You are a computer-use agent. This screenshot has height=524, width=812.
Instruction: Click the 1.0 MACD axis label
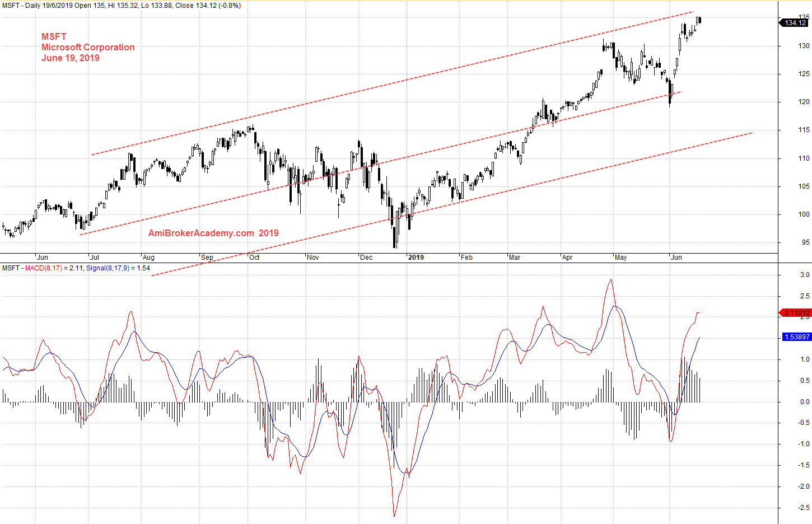pyautogui.click(x=805, y=359)
